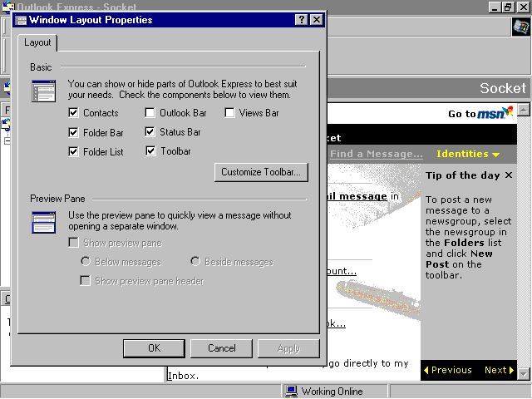
Task: Uncheck the Toolbar checkbox
Action: (x=150, y=151)
